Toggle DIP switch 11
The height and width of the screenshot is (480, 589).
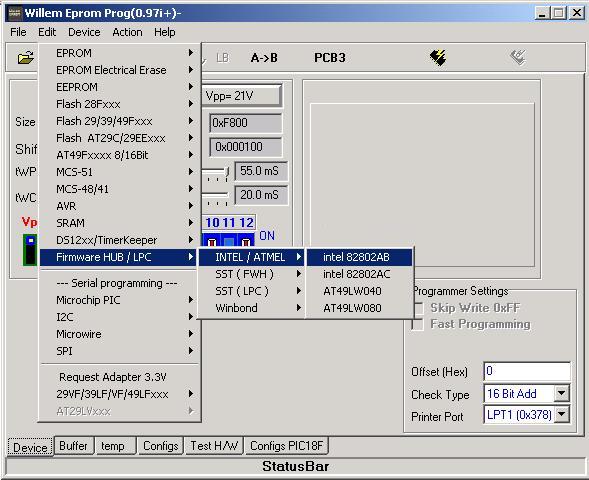pyautogui.click(x=229, y=240)
